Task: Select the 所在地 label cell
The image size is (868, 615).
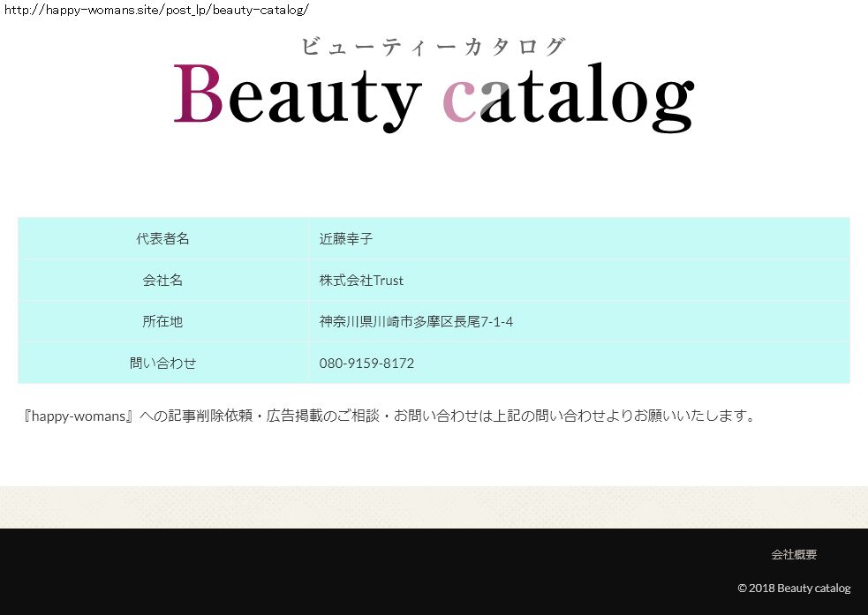Action: [162, 322]
